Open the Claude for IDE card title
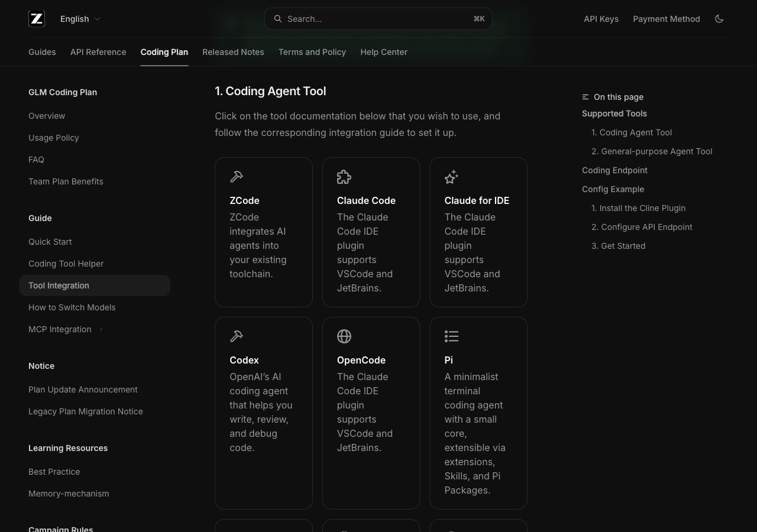The image size is (757, 532). tap(477, 200)
